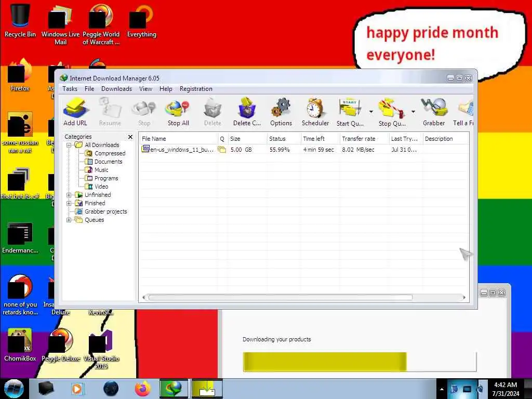
Task: Click the Stop toolbar icon
Action: coord(144,112)
